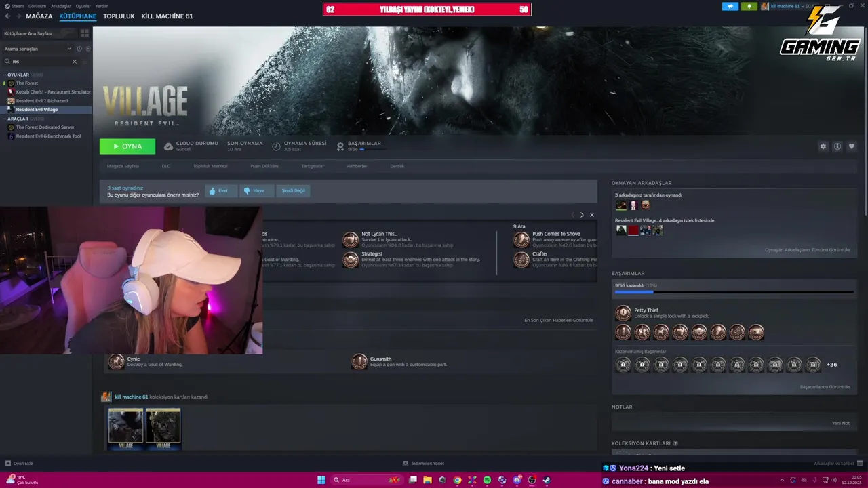
Task: Click the Not Lycan This achievement icon
Action: coord(351,240)
